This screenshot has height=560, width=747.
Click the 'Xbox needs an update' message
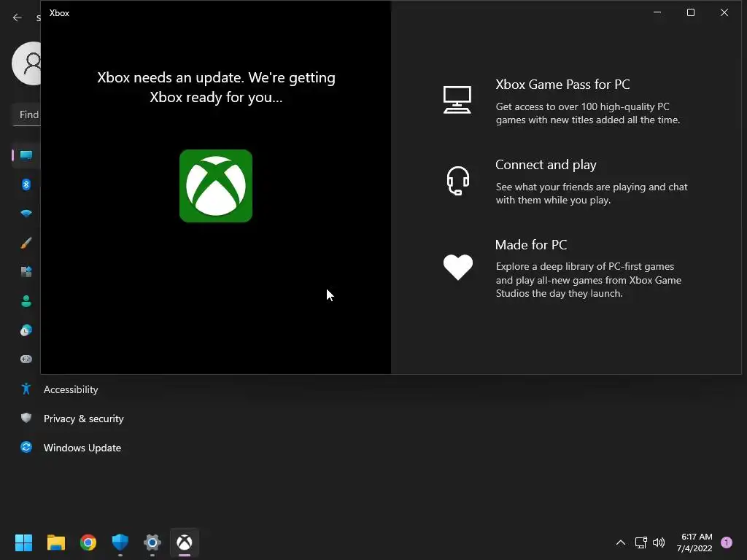[x=216, y=87]
